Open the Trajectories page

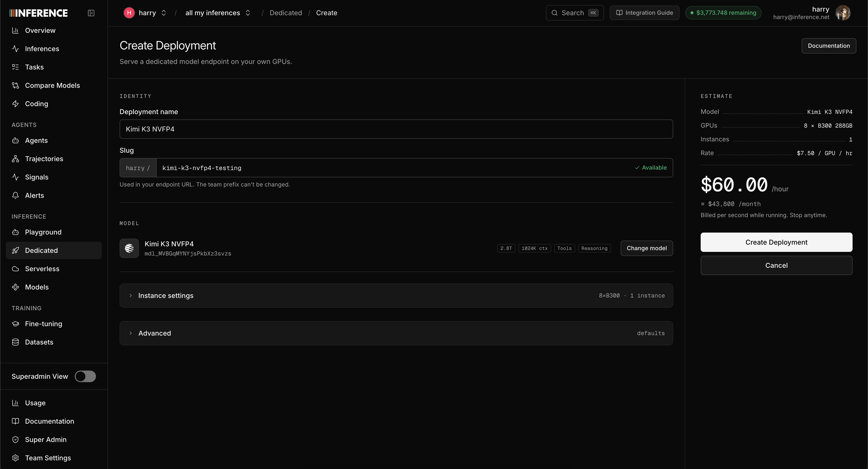tap(54, 159)
